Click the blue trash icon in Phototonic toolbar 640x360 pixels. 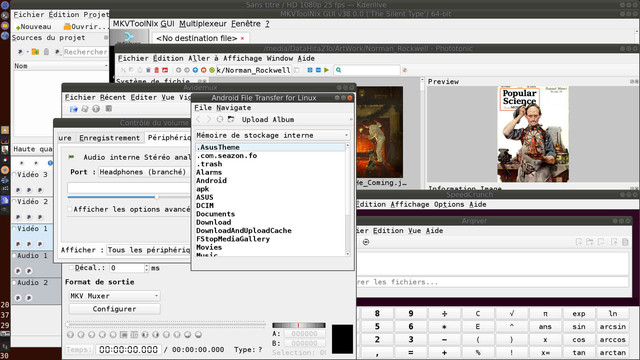(148, 70)
